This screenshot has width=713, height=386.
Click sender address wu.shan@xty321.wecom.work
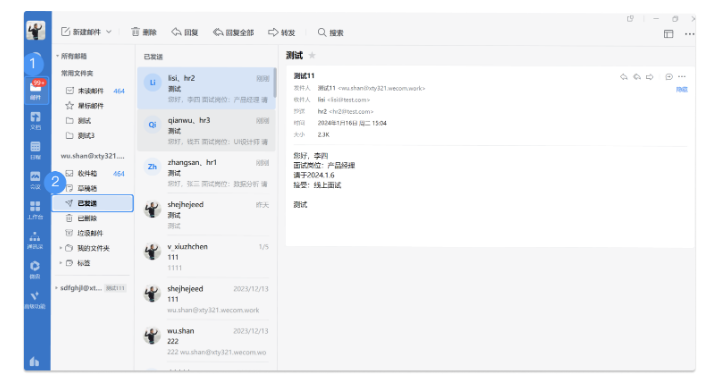tap(382, 88)
